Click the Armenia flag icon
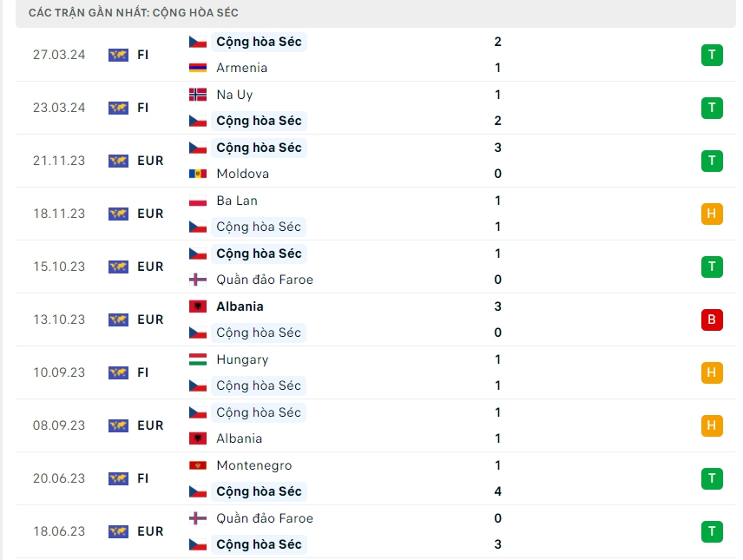743x560 pixels. pos(198,68)
